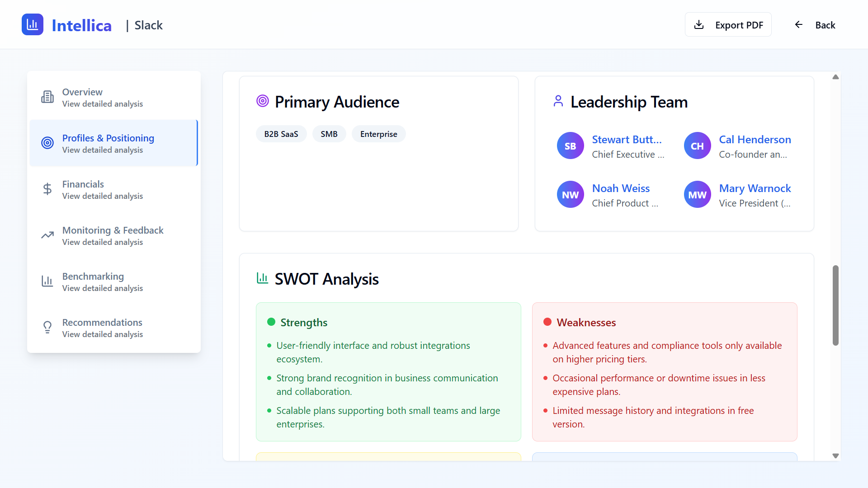Export the report as PDF
868x488 pixels.
(x=728, y=25)
